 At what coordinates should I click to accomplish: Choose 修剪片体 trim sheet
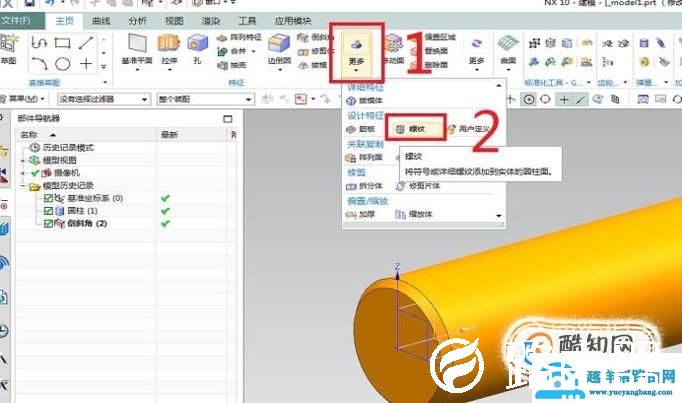pyautogui.click(x=418, y=186)
